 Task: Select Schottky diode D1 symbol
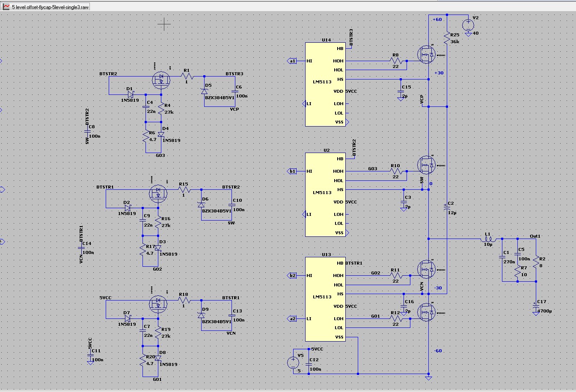130,94
